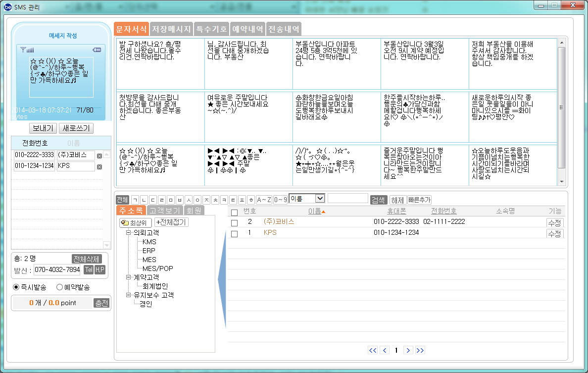
Task: Select the 예약발송 radio option
Action: click(60, 287)
